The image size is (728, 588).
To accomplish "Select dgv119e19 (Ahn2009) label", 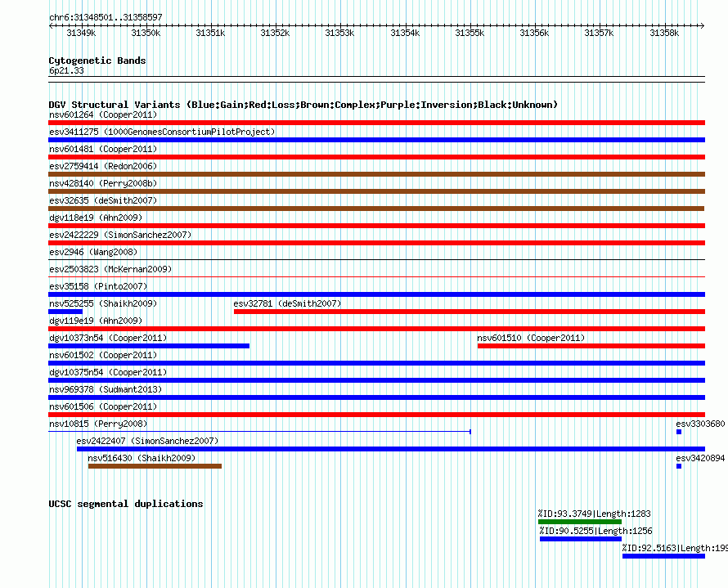I will point(96,321).
